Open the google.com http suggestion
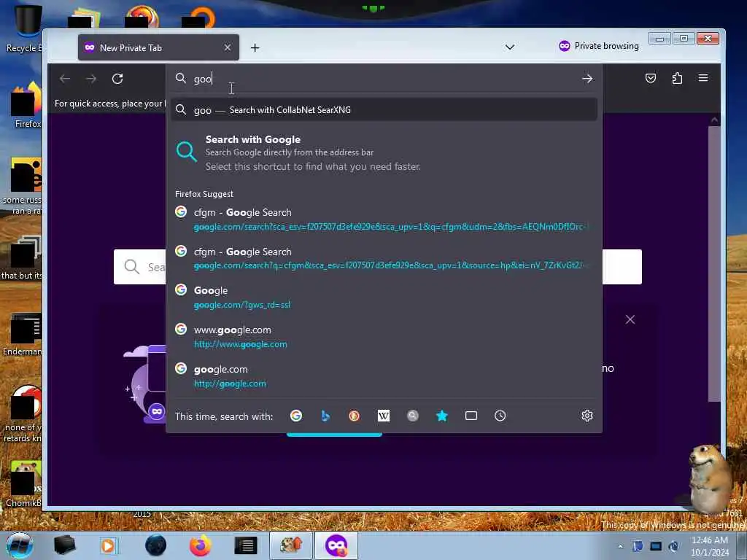This screenshot has width=747, height=560. tap(384, 376)
